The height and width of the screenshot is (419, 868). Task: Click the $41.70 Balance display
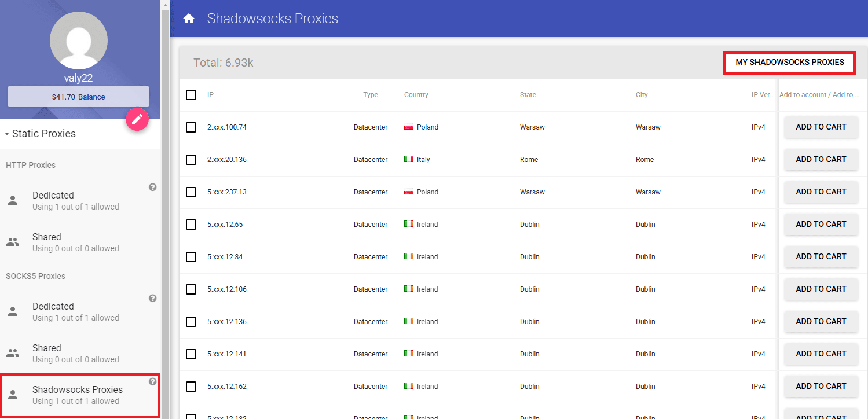pos(78,96)
